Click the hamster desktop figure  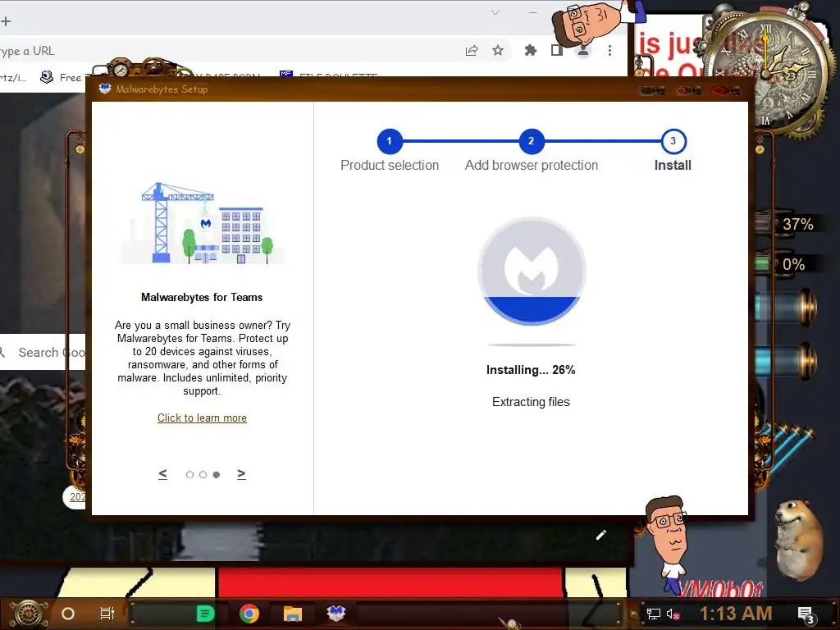click(799, 540)
